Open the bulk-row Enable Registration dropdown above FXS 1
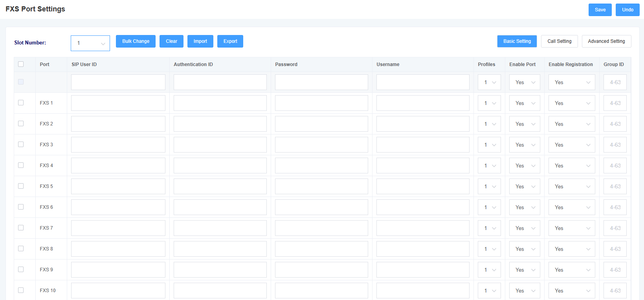Screen dimensions: 644x300 (x=572, y=82)
